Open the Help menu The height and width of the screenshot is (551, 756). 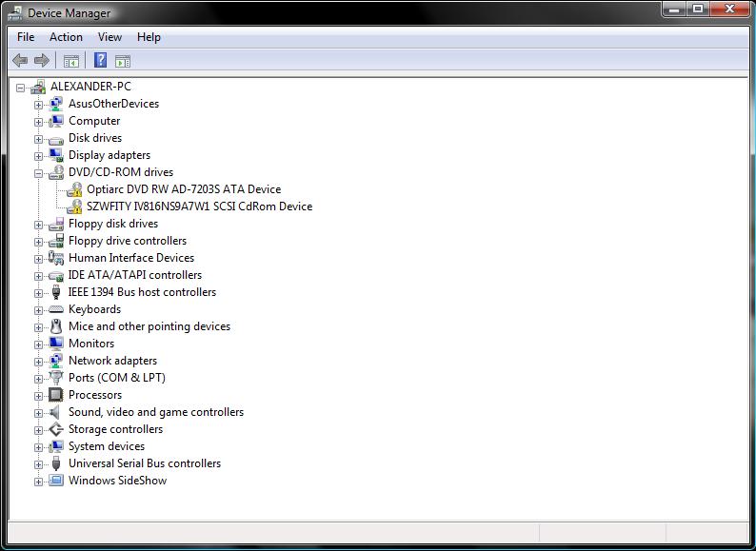[149, 37]
